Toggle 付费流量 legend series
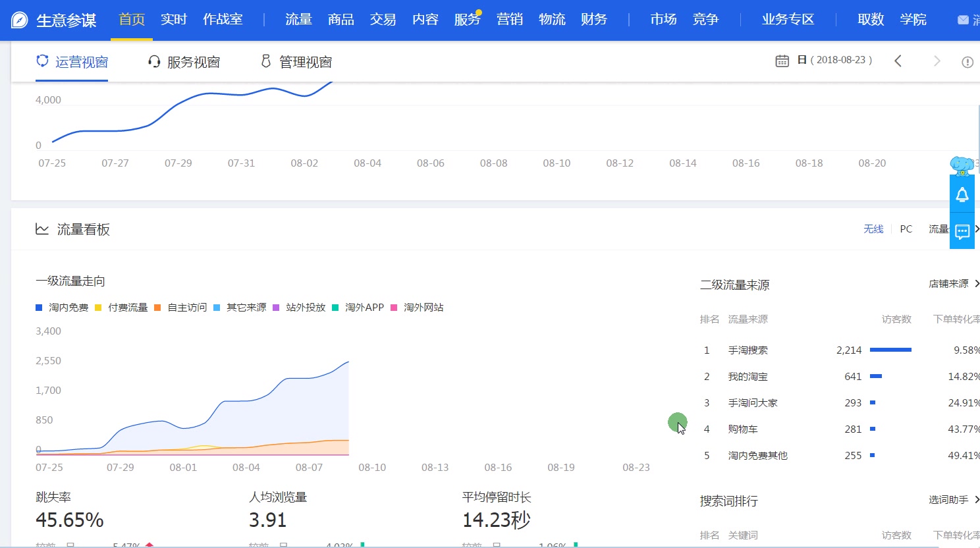The image size is (980, 548). pyautogui.click(x=121, y=308)
